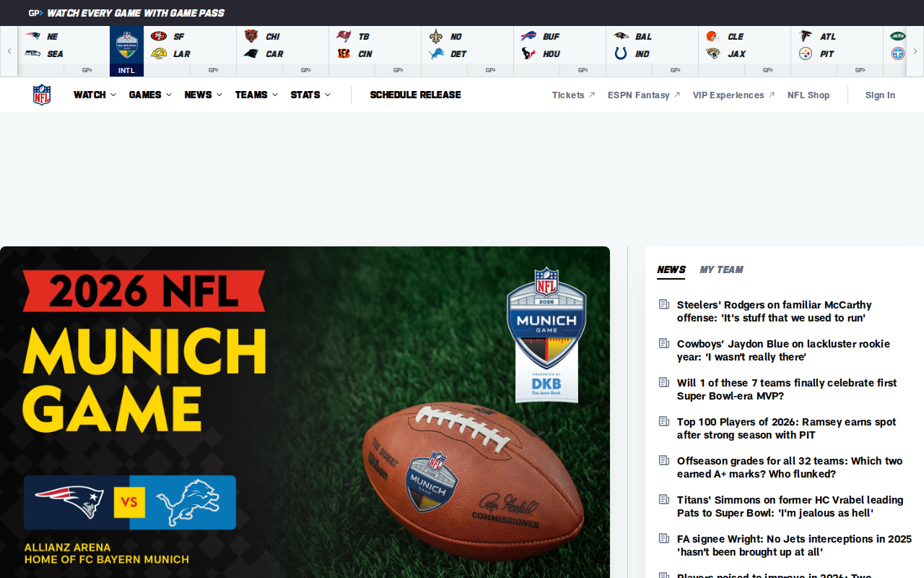
Task: Open Game Pass link under SF vs LAR
Action: [x=213, y=71]
